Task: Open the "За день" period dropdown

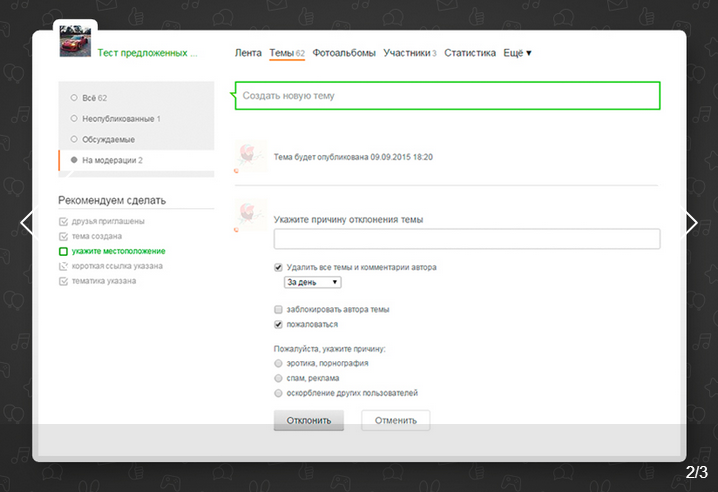Action: [312, 282]
